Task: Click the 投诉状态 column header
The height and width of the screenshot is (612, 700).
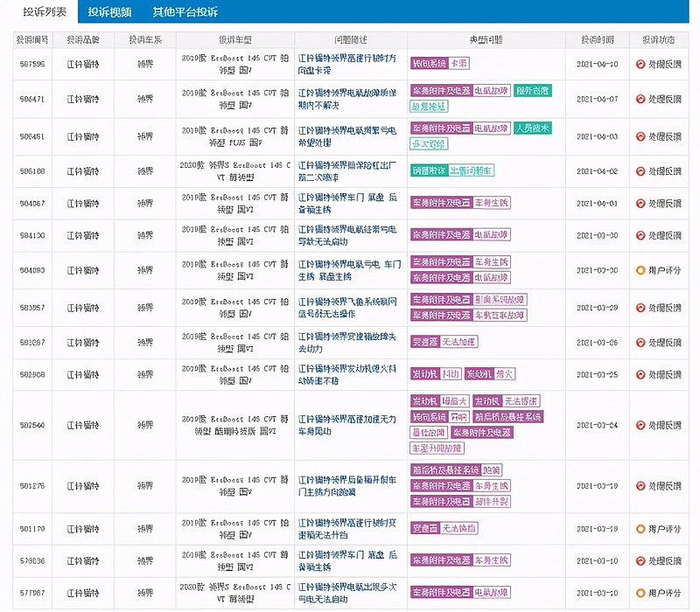Action: point(658,39)
